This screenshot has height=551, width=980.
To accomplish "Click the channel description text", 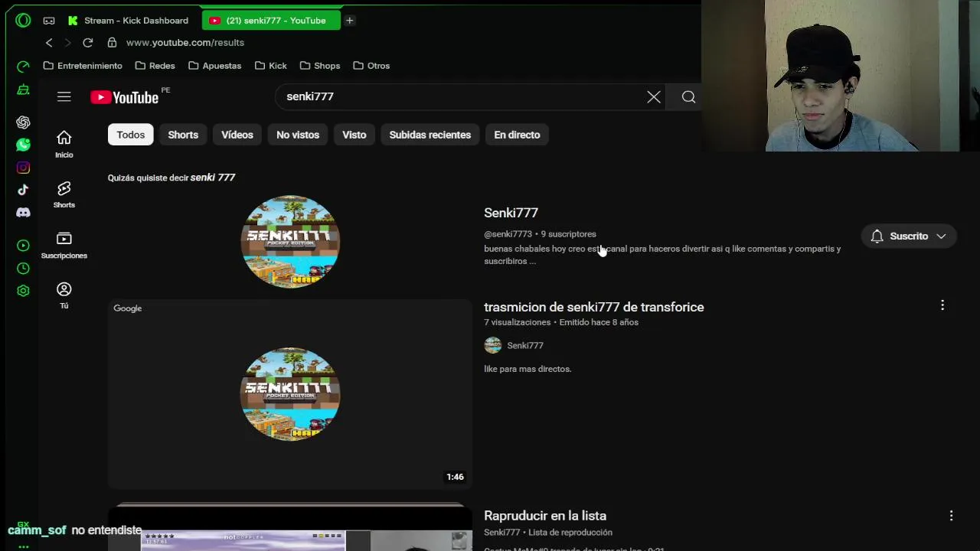I will (662, 255).
